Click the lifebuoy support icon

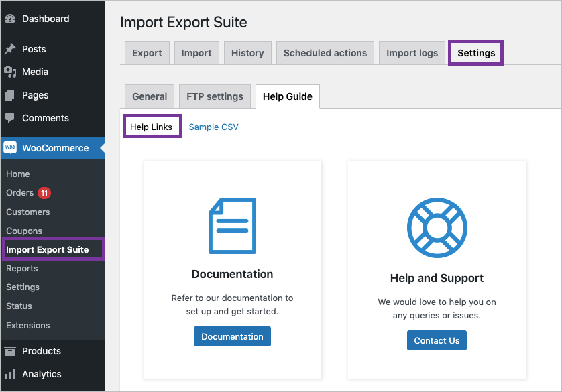pyautogui.click(x=437, y=228)
